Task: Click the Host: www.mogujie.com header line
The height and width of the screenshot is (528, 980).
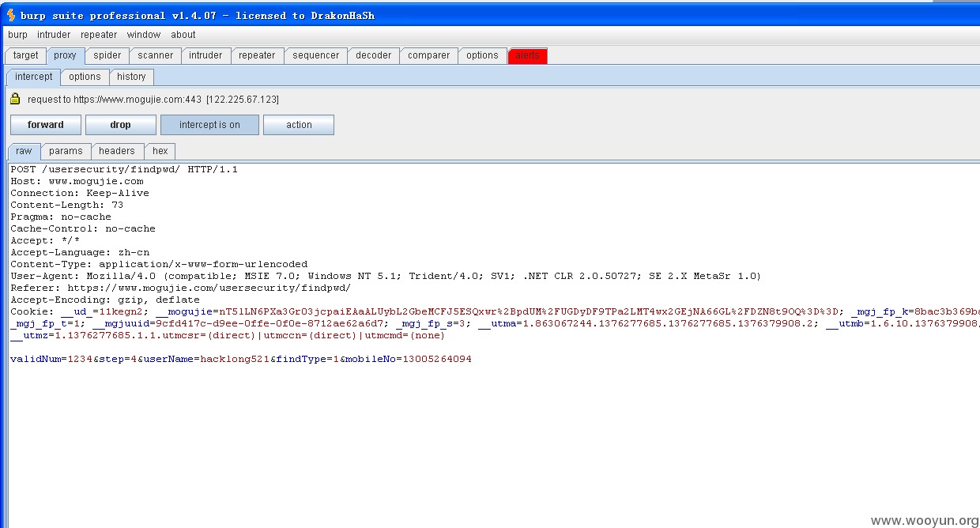Action: 77,181
